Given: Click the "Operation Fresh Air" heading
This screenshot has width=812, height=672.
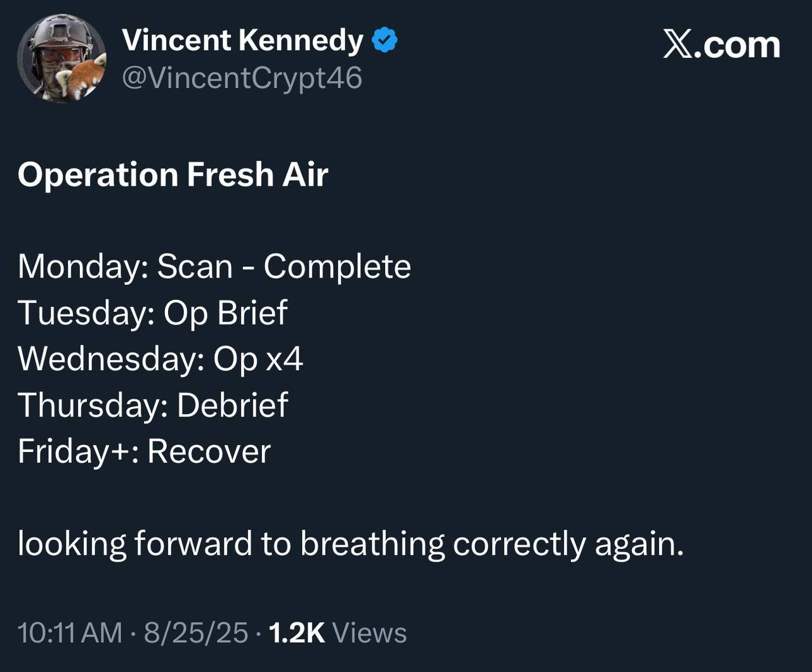Looking at the screenshot, I should [173, 175].
